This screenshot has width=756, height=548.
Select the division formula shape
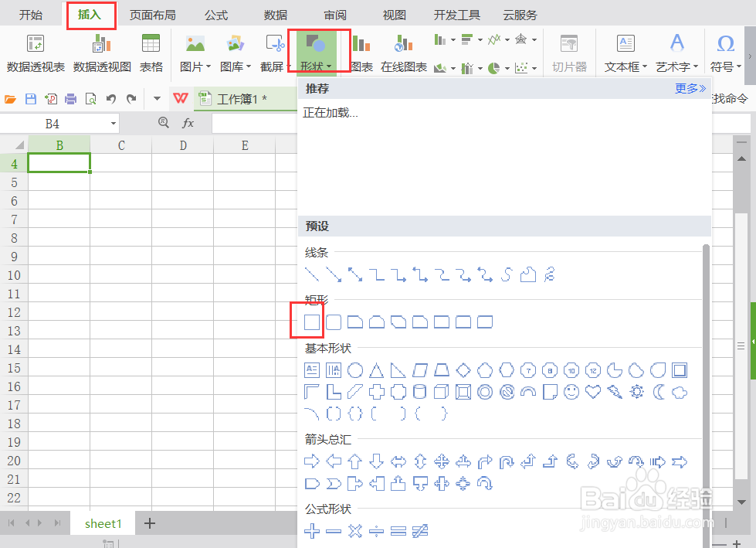click(x=377, y=531)
